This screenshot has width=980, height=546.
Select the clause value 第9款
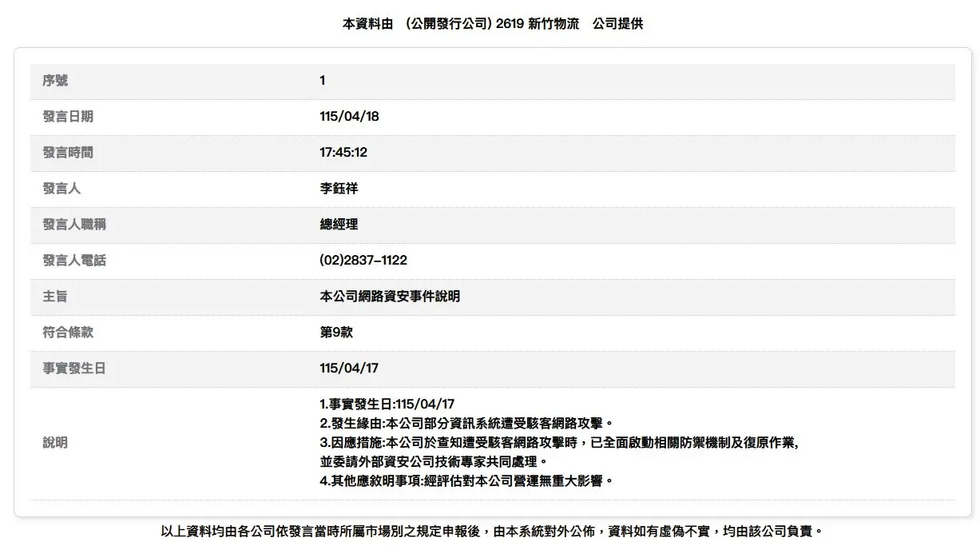(x=336, y=333)
